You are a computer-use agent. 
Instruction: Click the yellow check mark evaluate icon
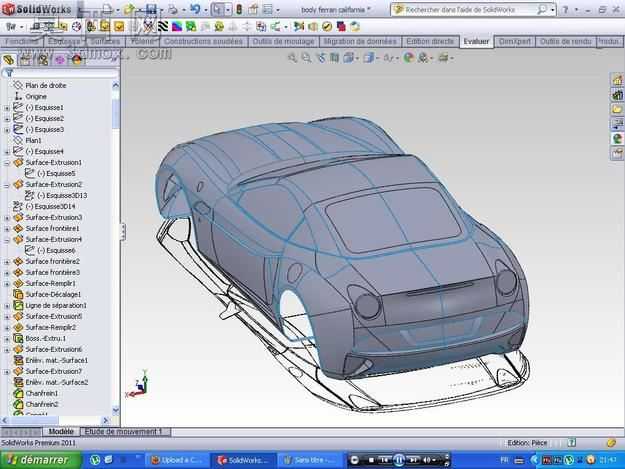click(327, 27)
